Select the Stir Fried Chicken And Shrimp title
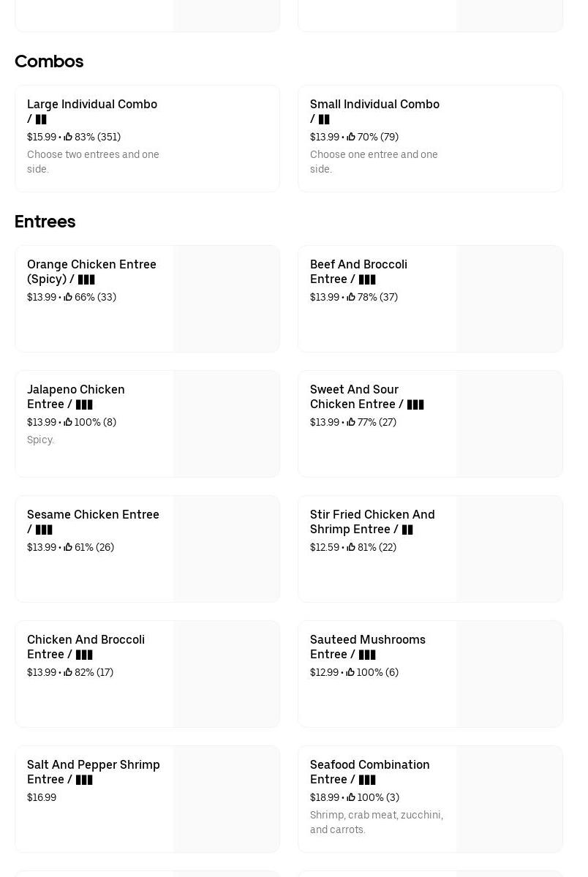 (372, 522)
